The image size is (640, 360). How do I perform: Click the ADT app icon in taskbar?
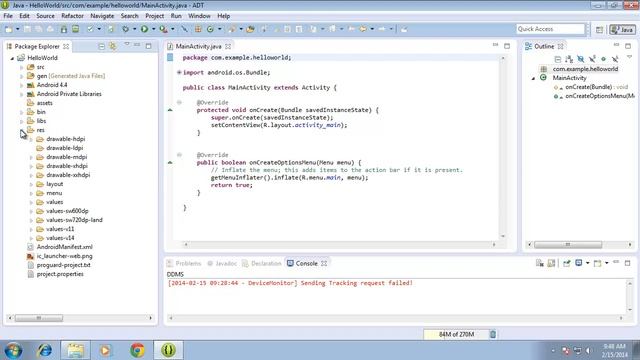coord(168,350)
